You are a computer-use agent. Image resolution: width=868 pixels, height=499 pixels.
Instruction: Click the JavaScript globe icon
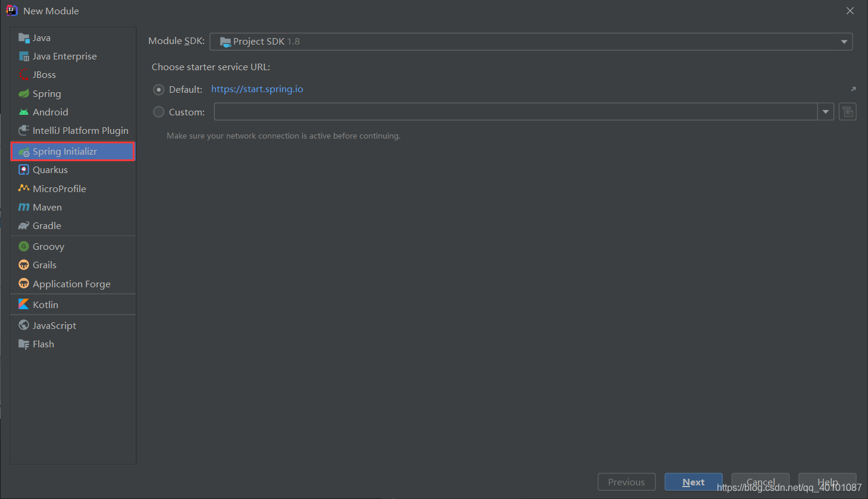24,325
